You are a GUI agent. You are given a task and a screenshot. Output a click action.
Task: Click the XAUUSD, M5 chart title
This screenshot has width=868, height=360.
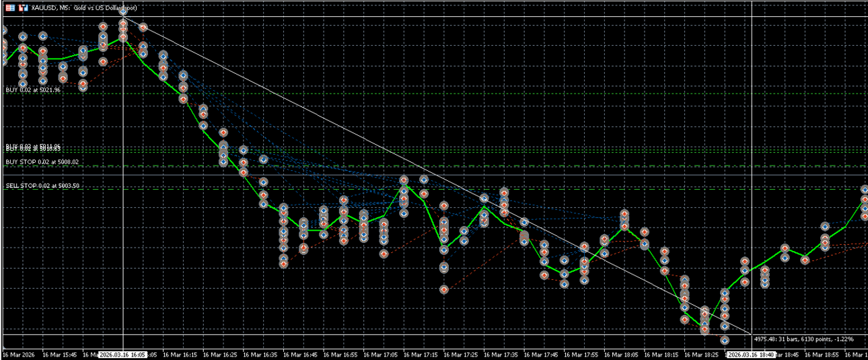click(x=84, y=8)
